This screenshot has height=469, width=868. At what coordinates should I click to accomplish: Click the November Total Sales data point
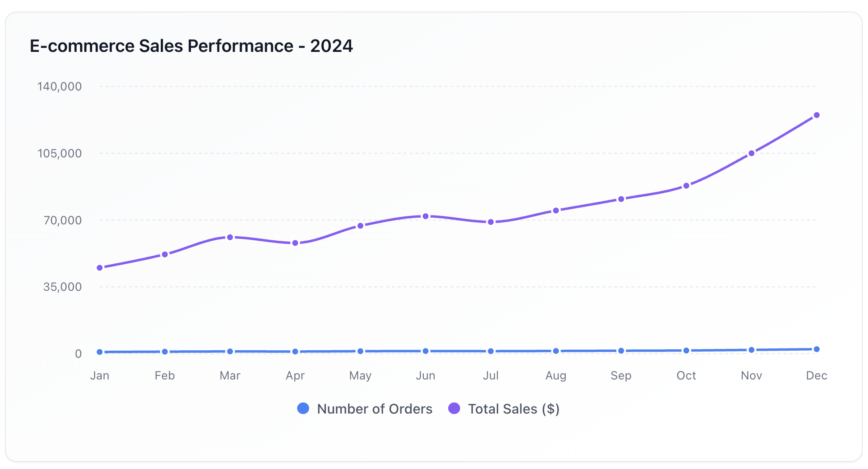pyautogui.click(x=752, y=153)
